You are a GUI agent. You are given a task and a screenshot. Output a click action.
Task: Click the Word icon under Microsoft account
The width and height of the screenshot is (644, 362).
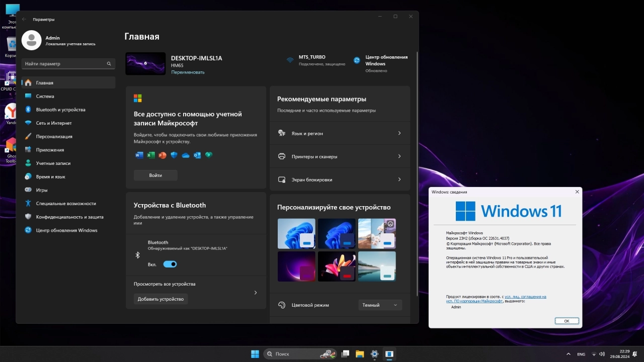[x=139, y=155]
